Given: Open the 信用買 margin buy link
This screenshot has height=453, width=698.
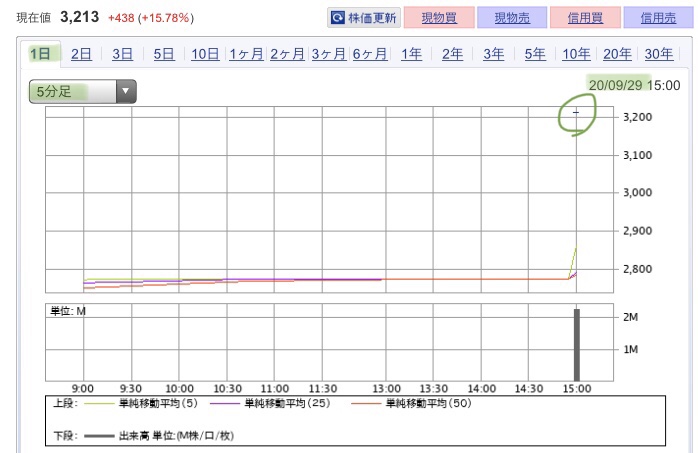Looking at the screenshot, I should coord(585,18).
